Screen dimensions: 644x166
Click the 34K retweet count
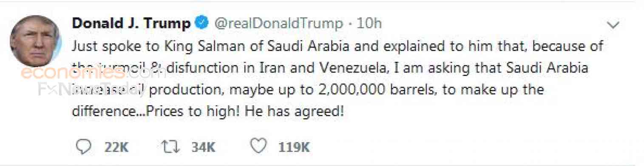(204, 147)
